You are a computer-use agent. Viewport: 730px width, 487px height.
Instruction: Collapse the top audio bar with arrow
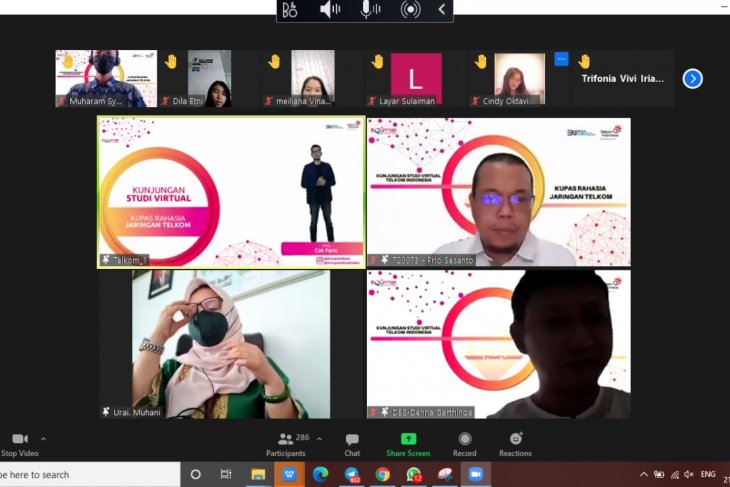point(442,9)
